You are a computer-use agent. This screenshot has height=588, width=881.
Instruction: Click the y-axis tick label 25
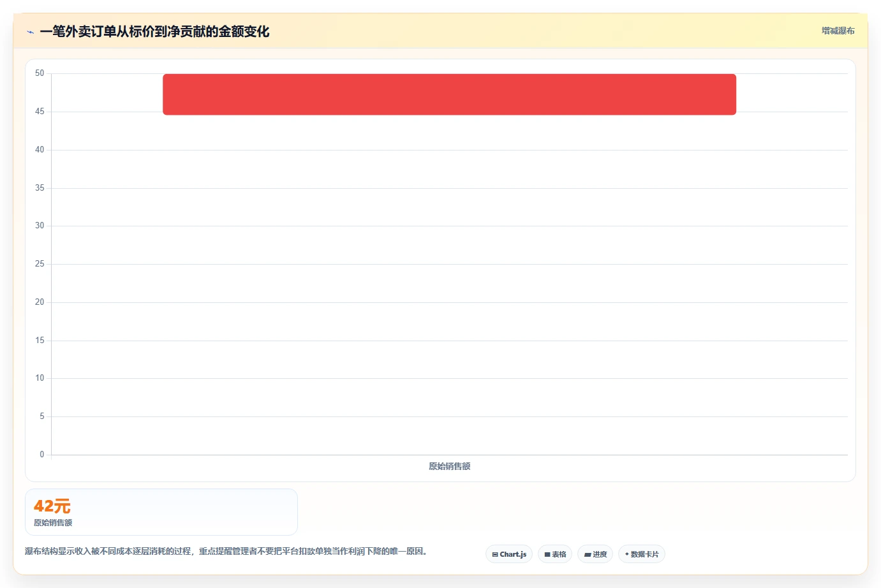click(40, 264)
